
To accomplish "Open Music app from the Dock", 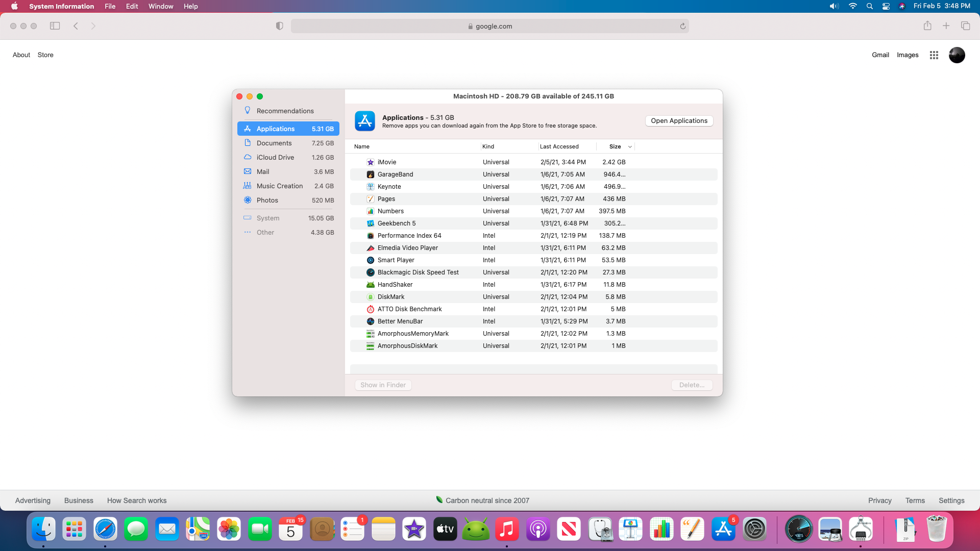I will tap(506, 529).
